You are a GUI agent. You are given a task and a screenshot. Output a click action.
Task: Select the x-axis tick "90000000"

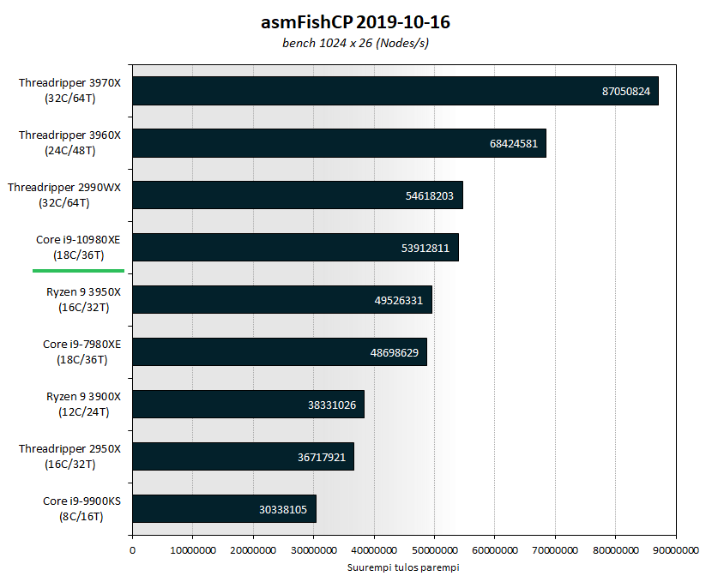[676, 550]
